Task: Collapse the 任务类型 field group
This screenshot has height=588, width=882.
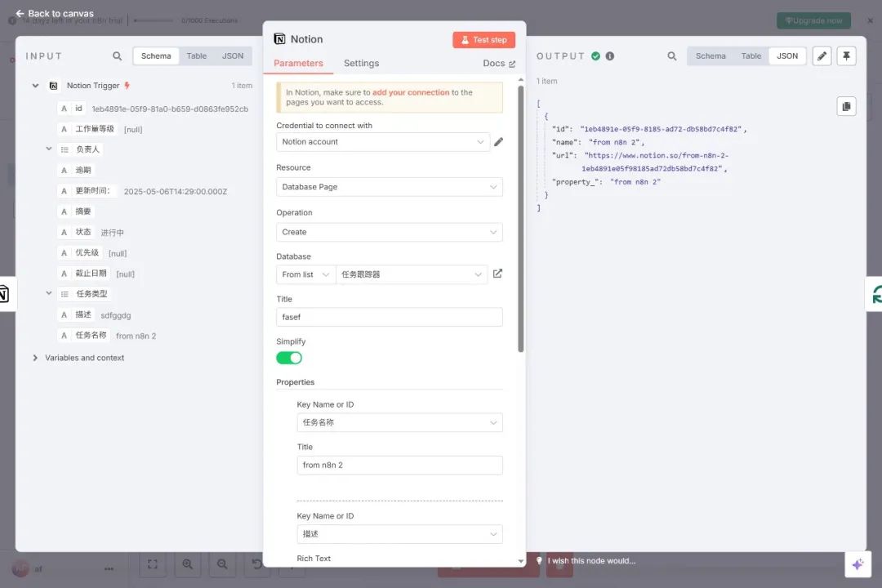Action: pos(49,293)
